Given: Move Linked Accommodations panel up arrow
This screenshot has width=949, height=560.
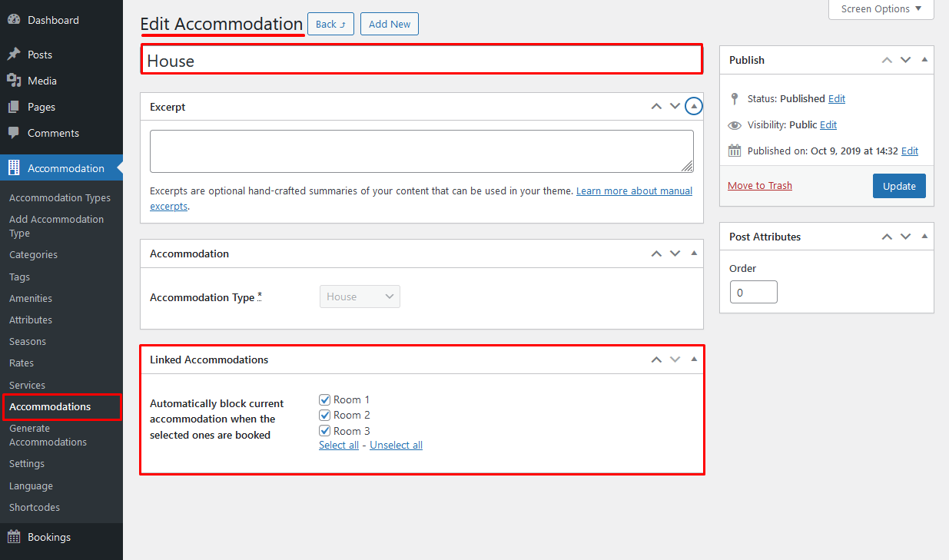Looking at the screenshot, I should point(656,359).
